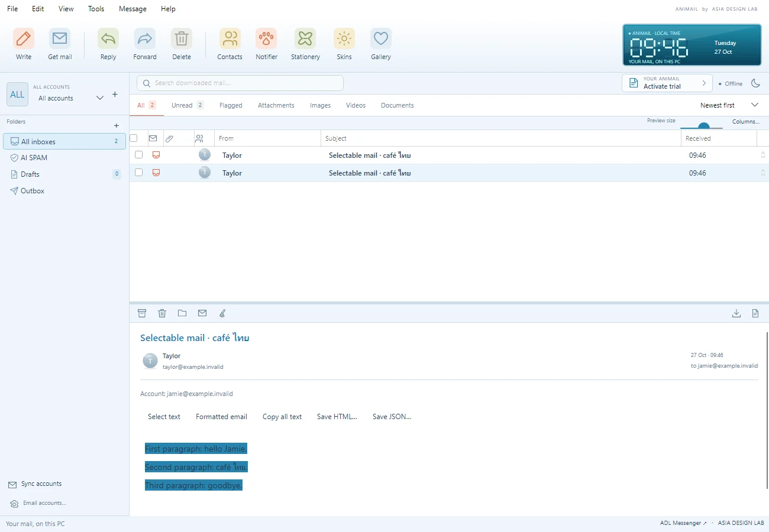Image resolution: width=769 pixels, height=532 pixels.
Task: Archive the open message in preview toolbar
Action: (x=142, y=313)
